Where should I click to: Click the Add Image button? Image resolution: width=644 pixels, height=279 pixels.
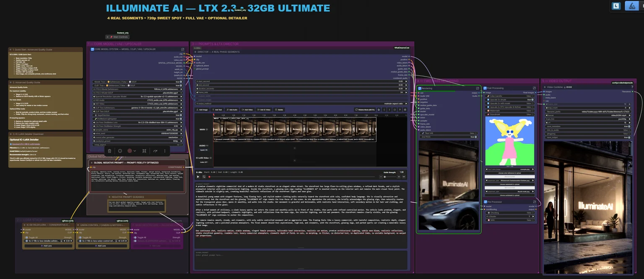click(202, 110)
